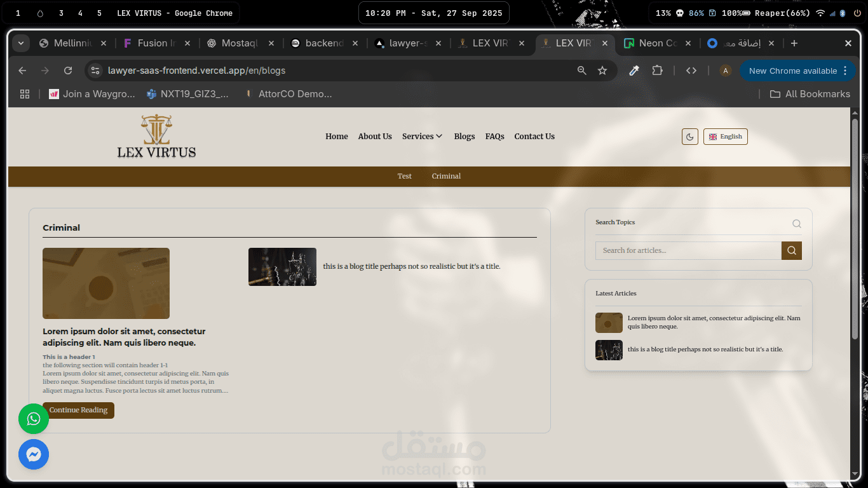Close the Mellinniu tab
The height and width of the screenshot is (488, 868).
point(104,43)
